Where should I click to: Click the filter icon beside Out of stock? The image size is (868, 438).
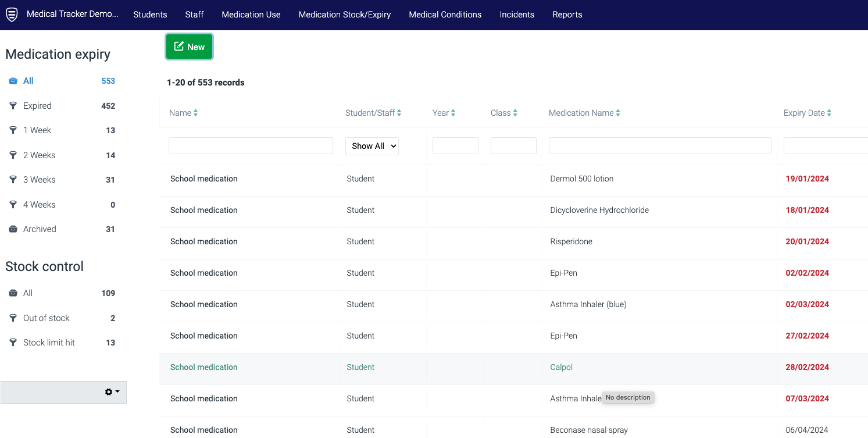13,318
